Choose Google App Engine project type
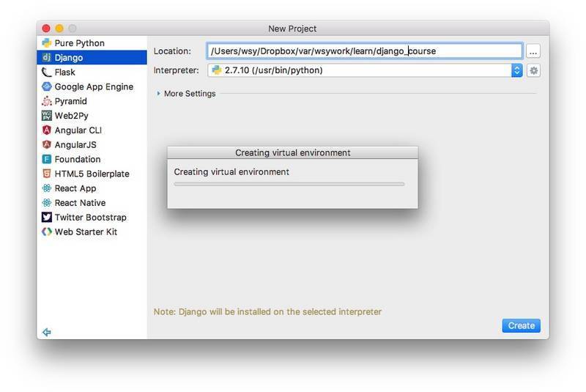This screenshot has width=586, height=392. 92,86
